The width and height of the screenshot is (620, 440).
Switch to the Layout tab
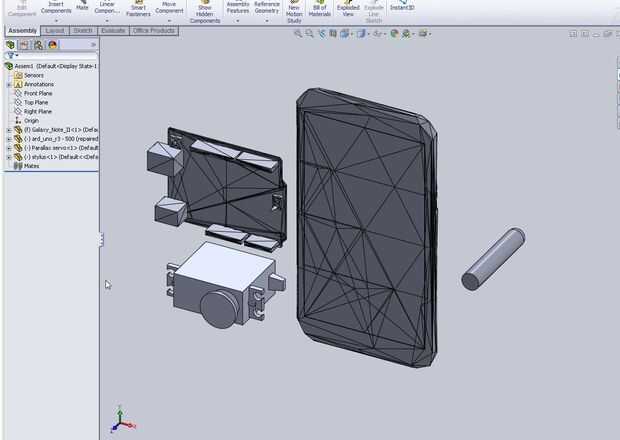[x=55, y=30]
